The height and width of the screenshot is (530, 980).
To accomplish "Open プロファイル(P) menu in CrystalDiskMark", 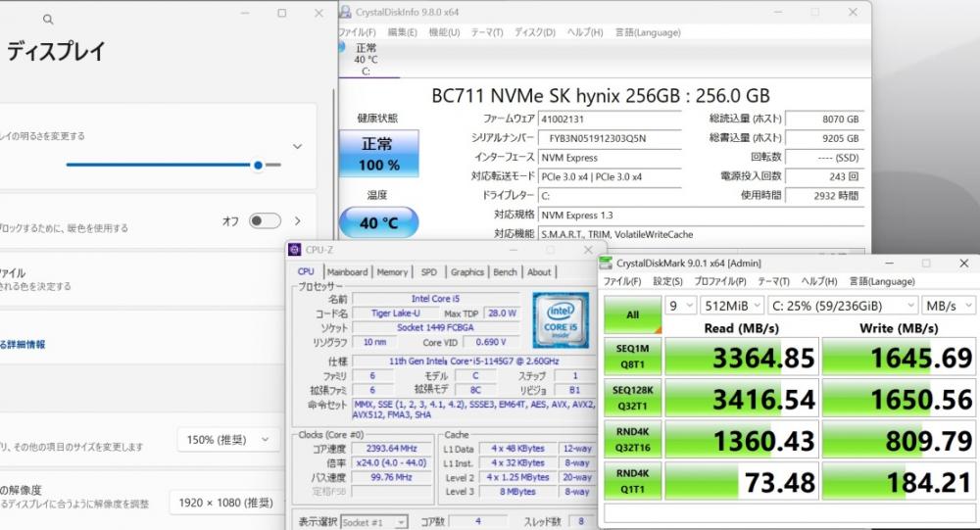I will pyautogui.click(x=720, y=281).
